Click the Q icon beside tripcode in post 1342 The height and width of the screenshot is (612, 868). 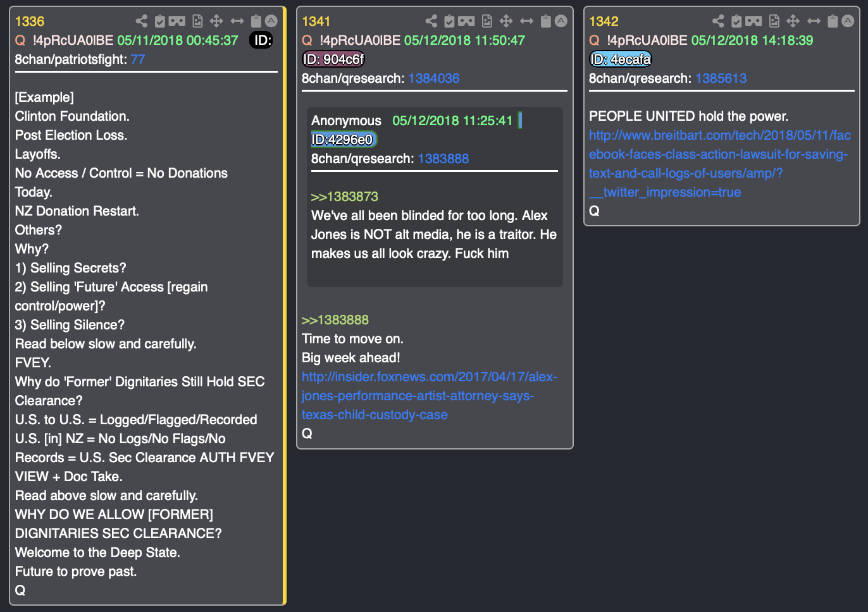[595, 40]
